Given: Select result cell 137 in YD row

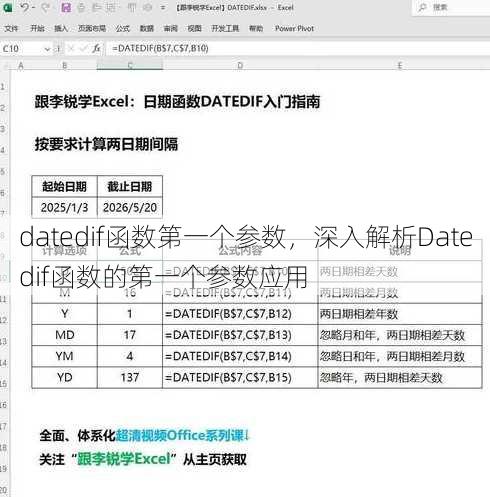Looking at the screenshot, I should [130, 378].
